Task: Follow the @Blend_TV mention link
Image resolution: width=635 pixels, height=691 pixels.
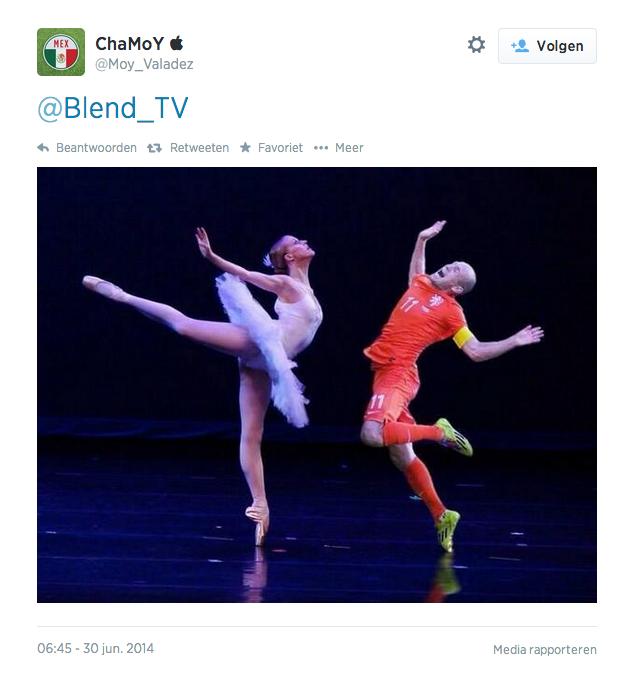Action: [x=113, y=108]
